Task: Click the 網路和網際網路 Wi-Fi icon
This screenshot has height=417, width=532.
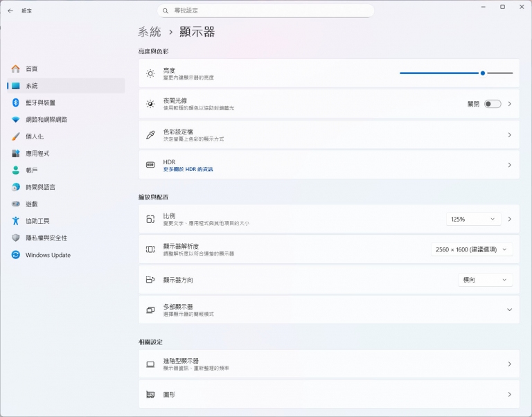Action: tap(15, 119)
